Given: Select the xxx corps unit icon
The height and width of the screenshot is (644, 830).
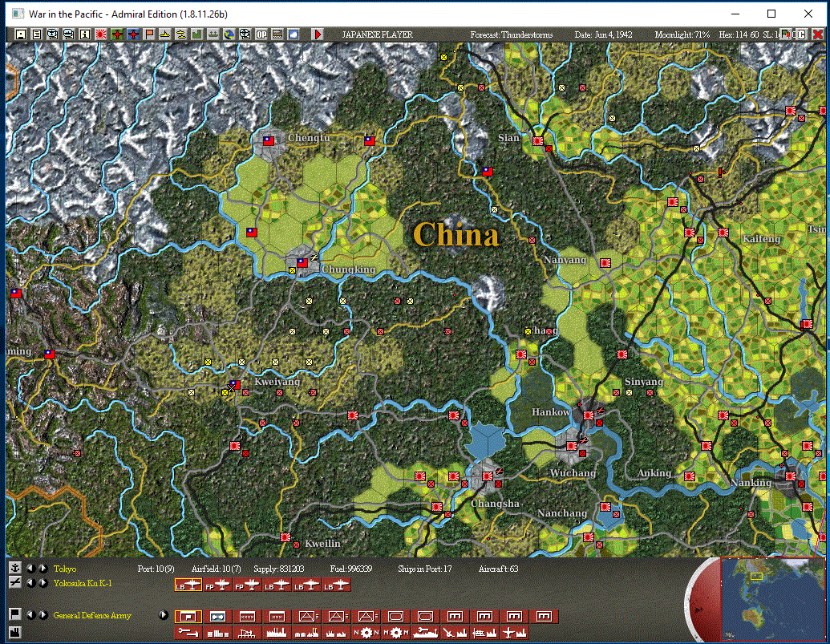Looking at the screenshot, I should tap(277, 617).
